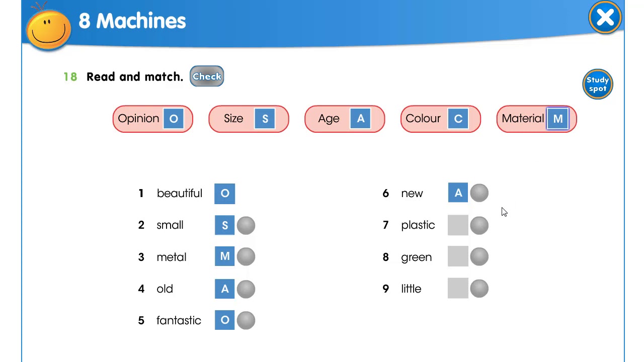The image size is (644, 362).
Task: Click the O answer tile beside beautiful
Action: (225, 194)
